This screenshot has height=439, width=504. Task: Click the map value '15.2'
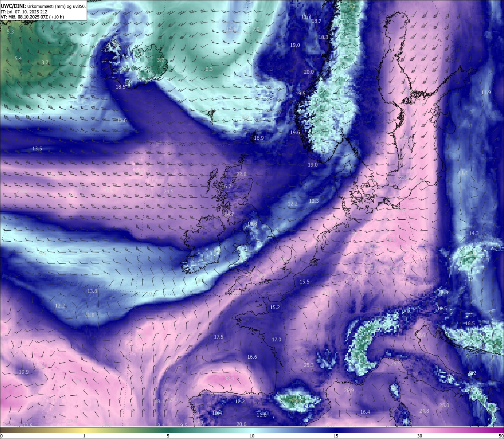pos(275,307)
